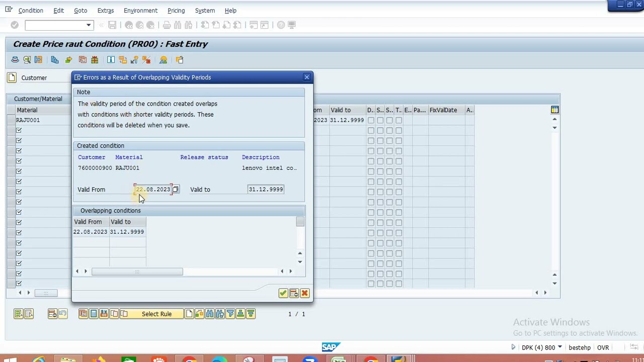The height and width of the screenshot is (362, 644).
Task: Open the System menu
Action: tap(205, 11)
